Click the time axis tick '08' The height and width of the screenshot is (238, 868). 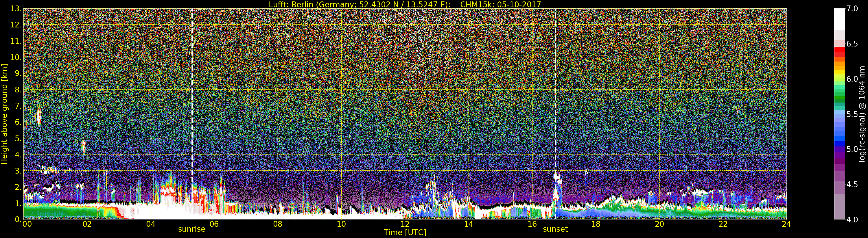click(x=278, y=224)
